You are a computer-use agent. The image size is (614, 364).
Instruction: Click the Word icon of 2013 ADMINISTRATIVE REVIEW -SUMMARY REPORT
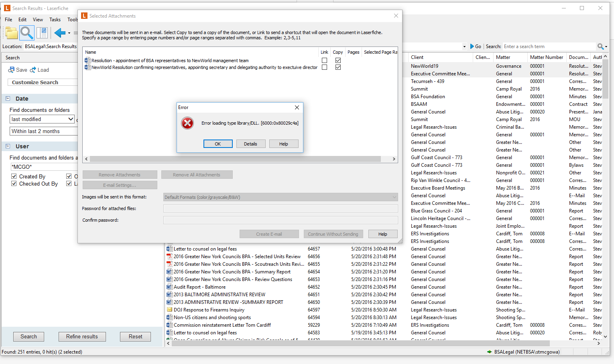(x=169, y=302)
